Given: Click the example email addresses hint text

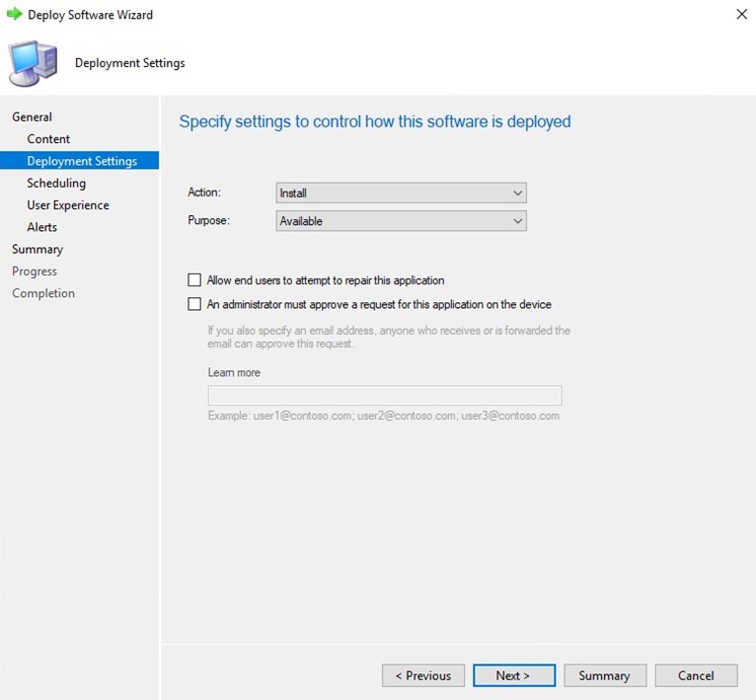Looking at the screenshot, I should click(384, 416).
